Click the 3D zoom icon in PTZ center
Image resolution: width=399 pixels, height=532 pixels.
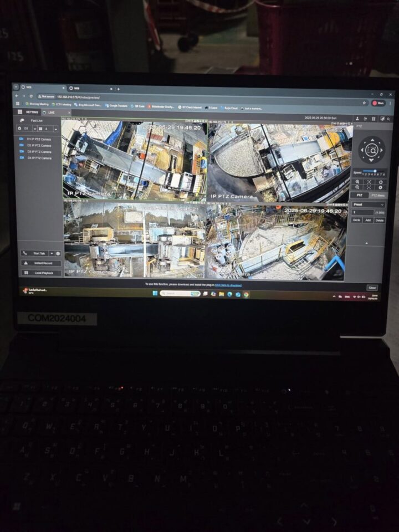pos(372,150)
